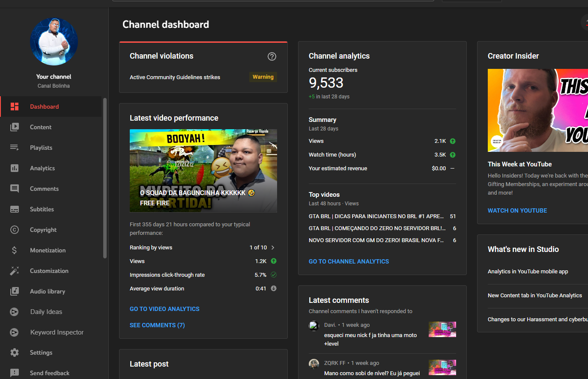588x379 pixels.
Task: Open New Content tab in YouTube Analytics item
Action: (x=535, y=296)
